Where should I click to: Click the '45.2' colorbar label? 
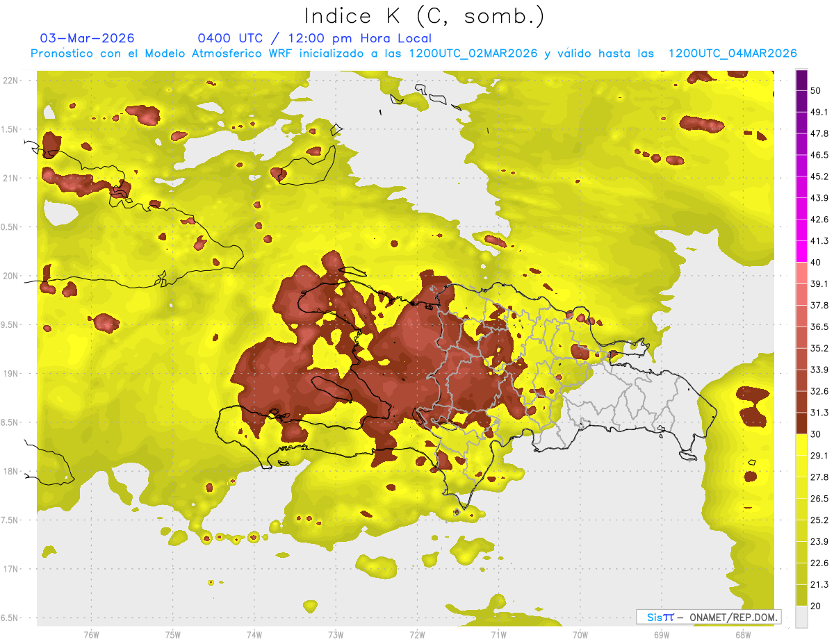(x=820, y=176)
